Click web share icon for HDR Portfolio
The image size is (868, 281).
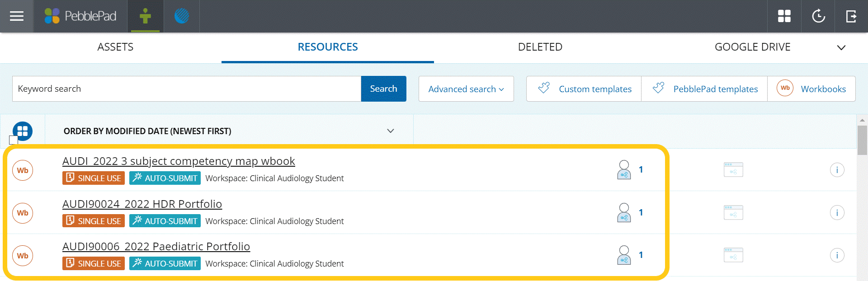pos(733,212)
